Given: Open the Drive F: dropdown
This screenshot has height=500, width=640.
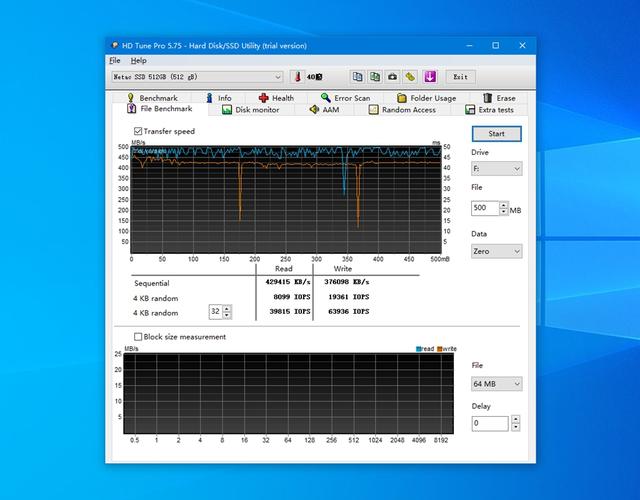Looking at the screenshot, I should tap(497, 169).
